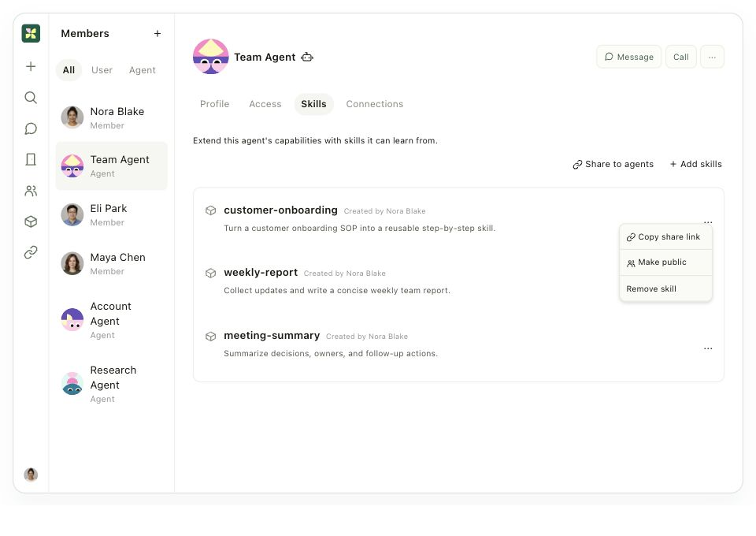Screen dimensions: 756x536
Task: Open the meeting-summary skill title
Action: 272,335
